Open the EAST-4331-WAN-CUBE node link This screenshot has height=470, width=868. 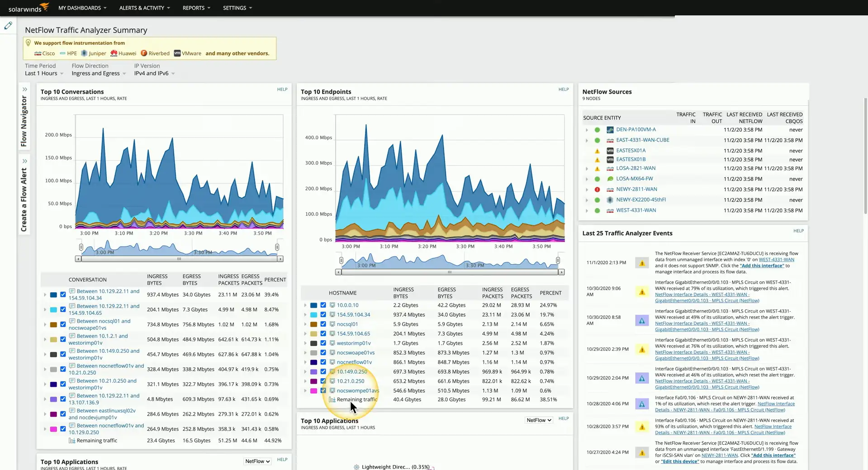642,140
